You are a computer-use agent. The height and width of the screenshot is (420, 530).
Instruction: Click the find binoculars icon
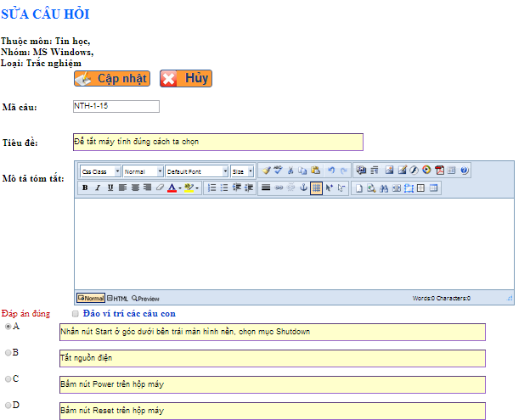384,188
